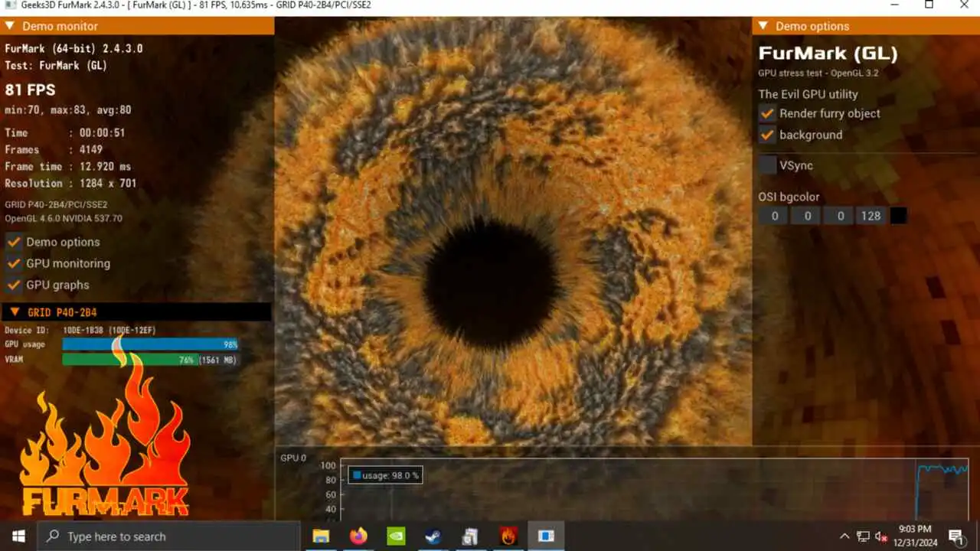Open Firefox from the taskbar

tap(358, 536)
